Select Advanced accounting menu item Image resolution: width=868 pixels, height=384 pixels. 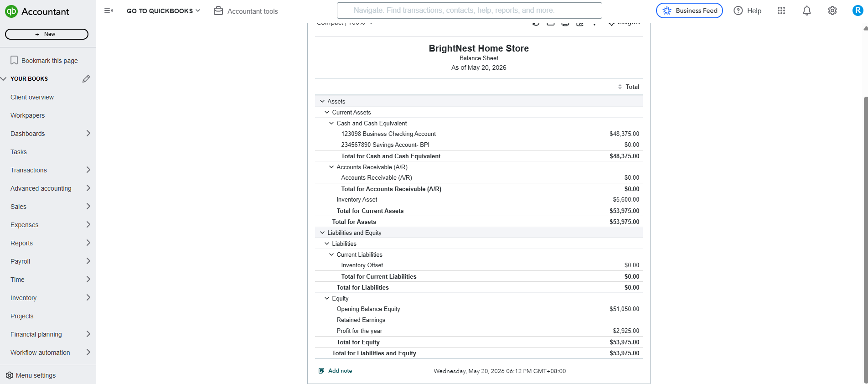coord(41,188)
